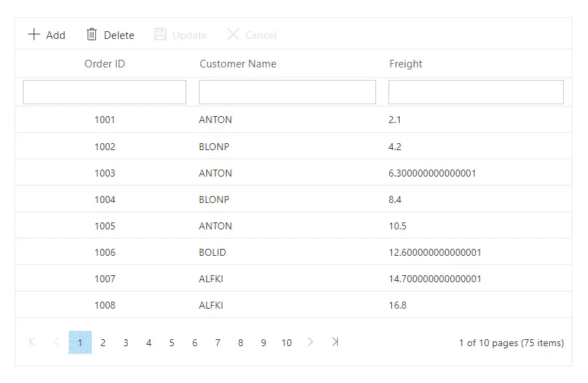
Task: Click the '1 of 10 pages (75 items)' summary
Action: pos(512,343)
